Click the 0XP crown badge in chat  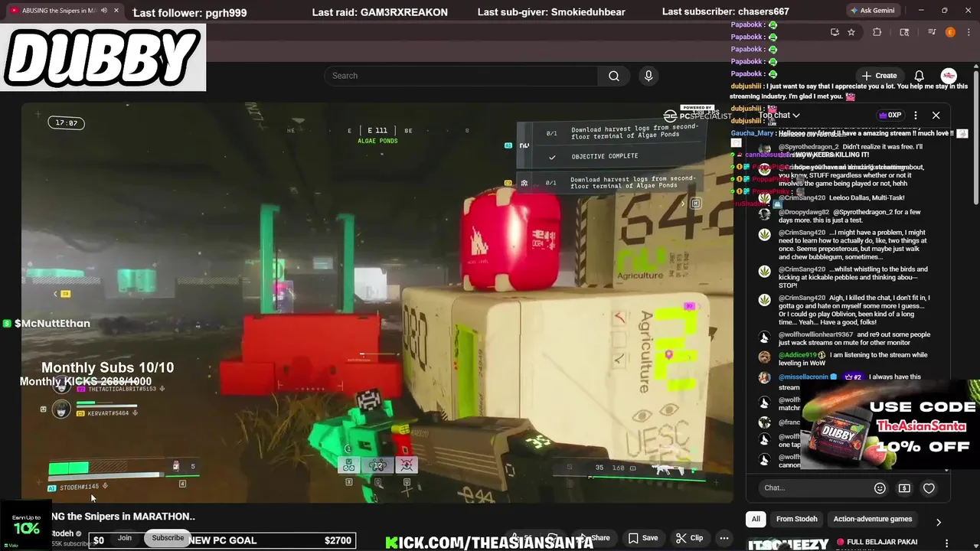(890, 116)
